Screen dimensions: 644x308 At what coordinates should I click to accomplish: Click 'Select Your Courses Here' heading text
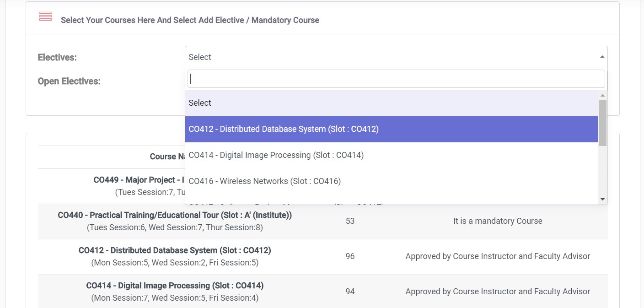click(x=190, y=20)
